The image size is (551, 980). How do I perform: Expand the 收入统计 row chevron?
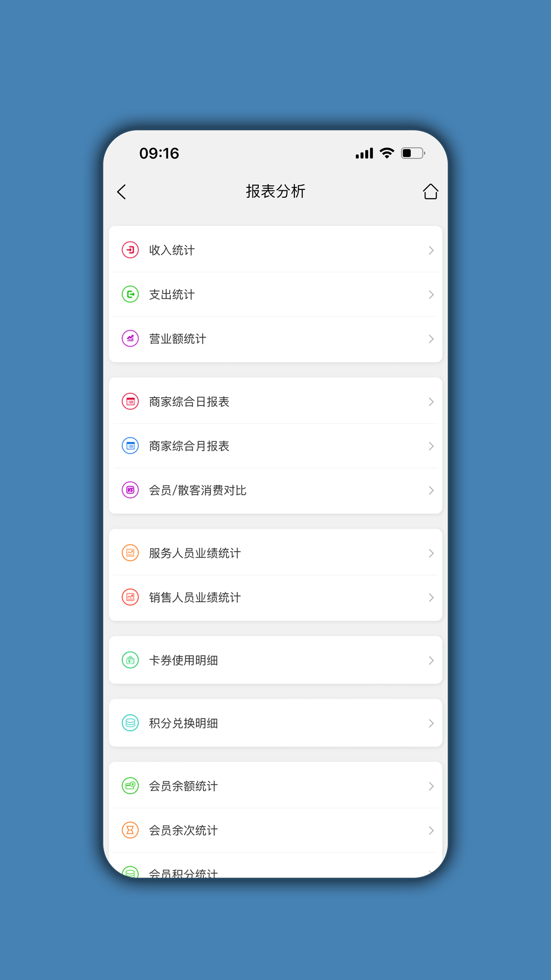(431, 250)
